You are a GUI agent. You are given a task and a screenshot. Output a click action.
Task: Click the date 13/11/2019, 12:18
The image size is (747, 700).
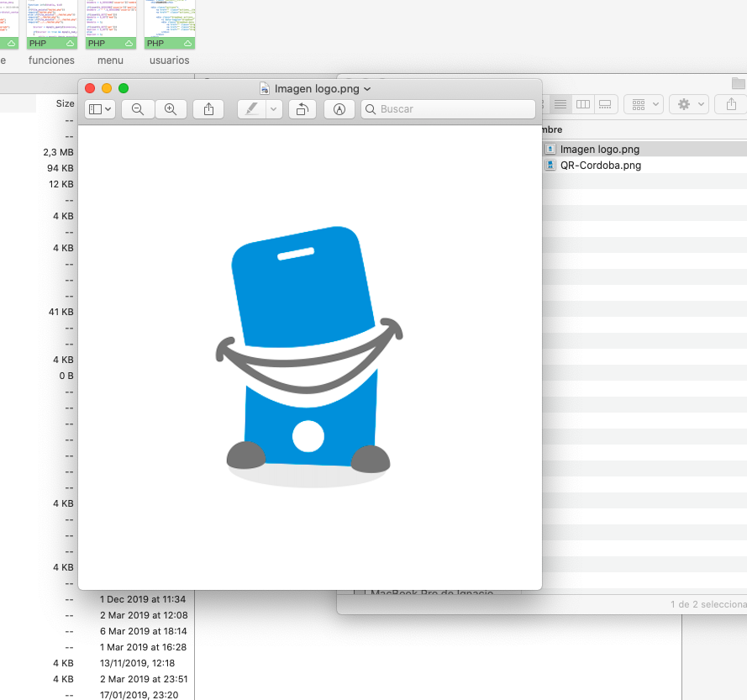pos(137,663)
